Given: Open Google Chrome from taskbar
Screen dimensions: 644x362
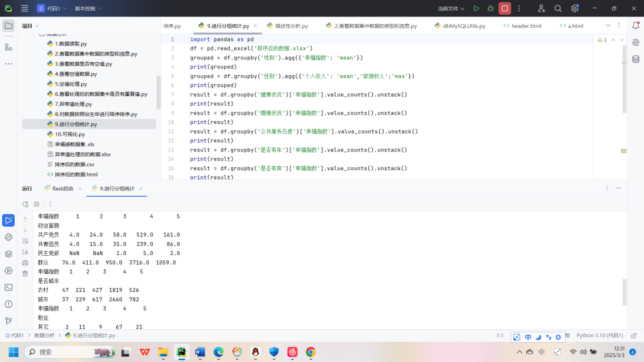Looking at the screenshot, I should 311,352.
